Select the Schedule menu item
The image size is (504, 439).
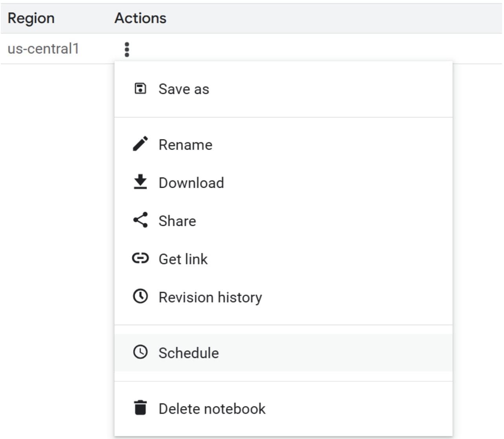click(x=189, y=353)
